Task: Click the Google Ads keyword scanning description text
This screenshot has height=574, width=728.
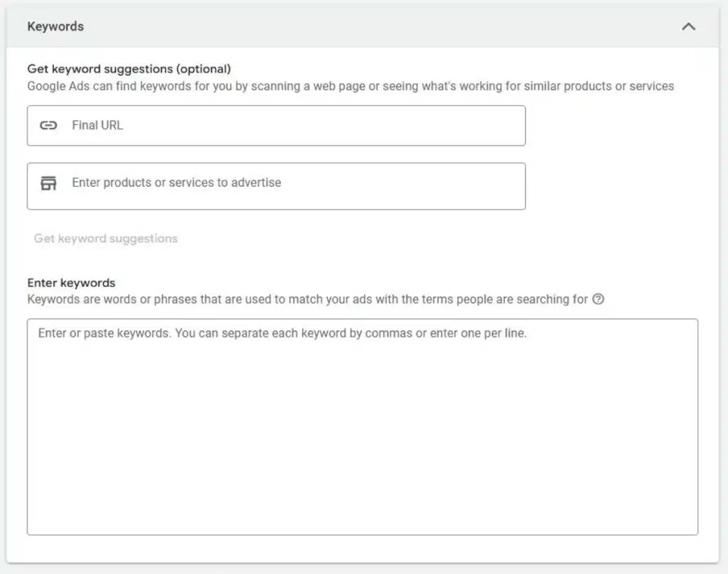Action: tap(350, 86)
